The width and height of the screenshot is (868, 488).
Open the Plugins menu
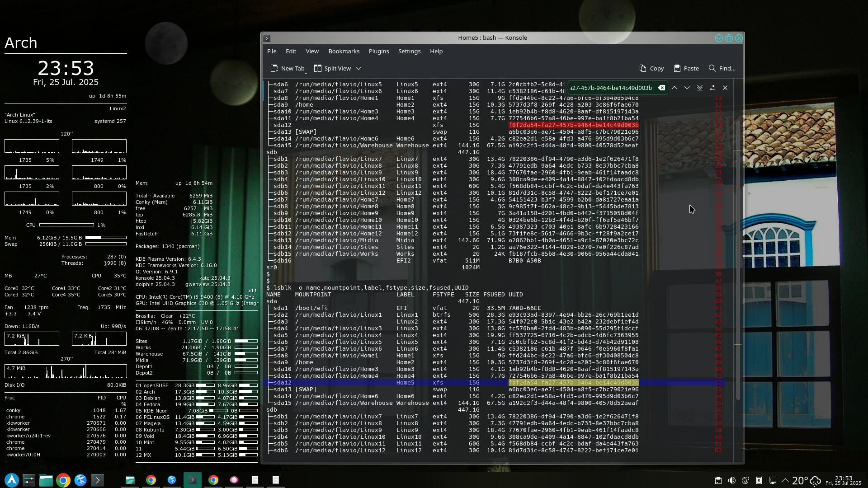378,51
